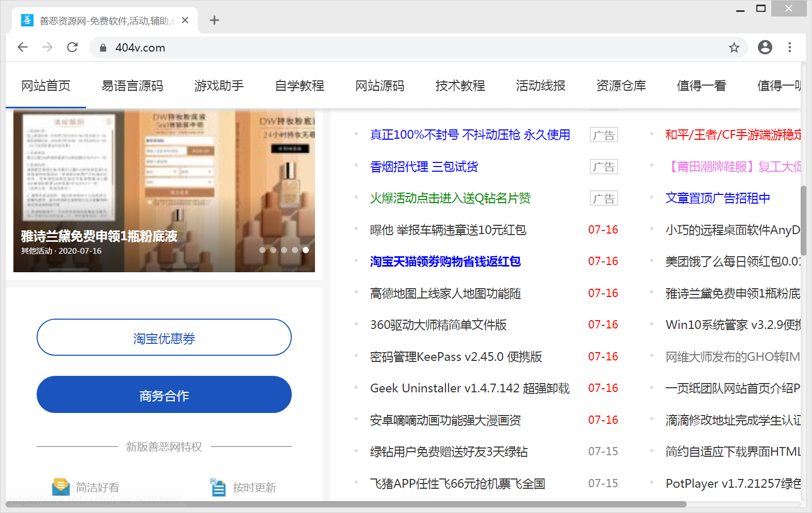Screen dimensions: 812x513
Task: Click banner title 雅诗兰黛免费申领1瓶粉底液
Action: click(x=99, y=236)
